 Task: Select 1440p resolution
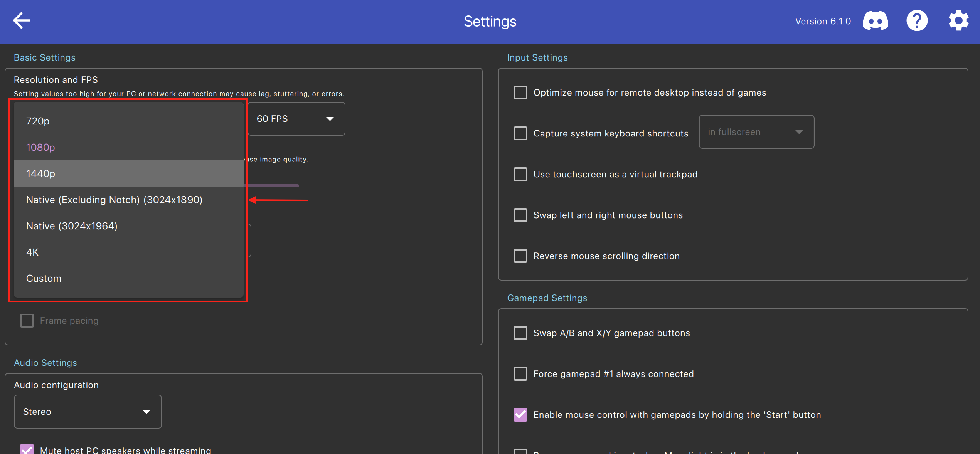(x=40, y=173)
